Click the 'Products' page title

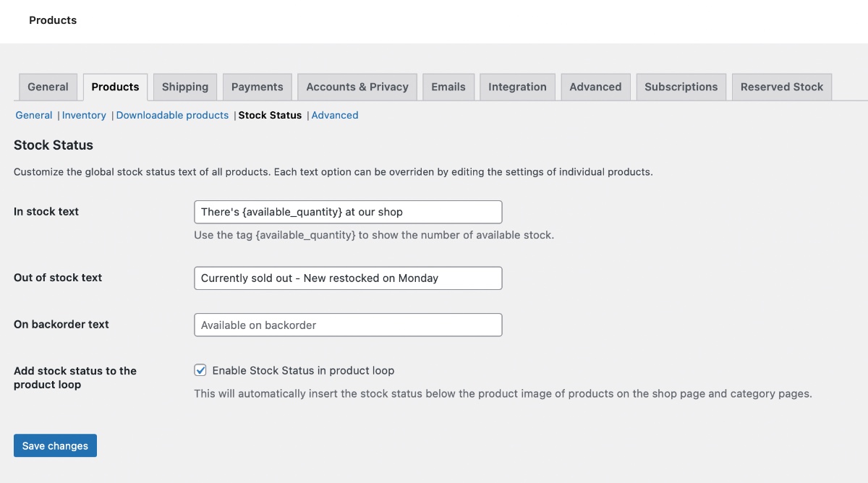[53, 20]
